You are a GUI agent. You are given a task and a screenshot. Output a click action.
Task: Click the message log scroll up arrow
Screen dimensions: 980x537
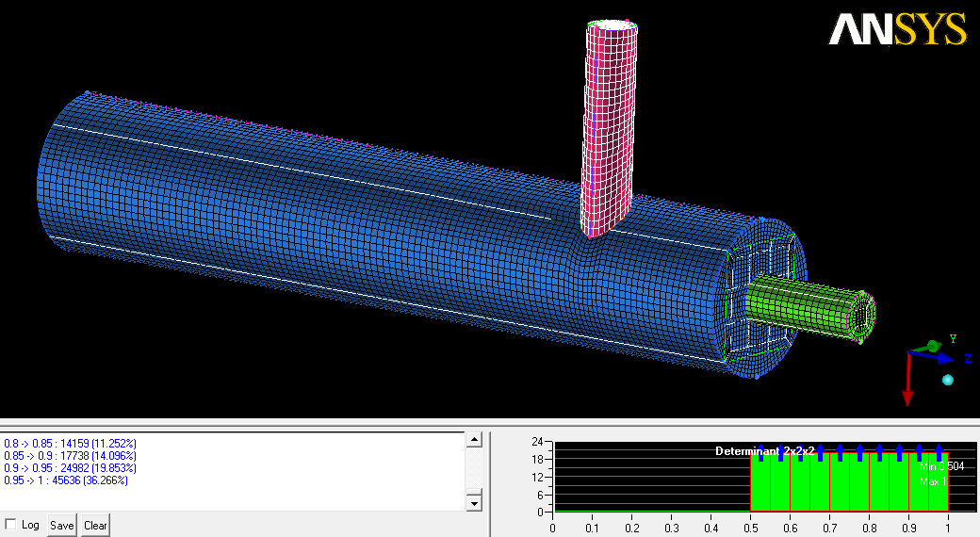(474, 440)
